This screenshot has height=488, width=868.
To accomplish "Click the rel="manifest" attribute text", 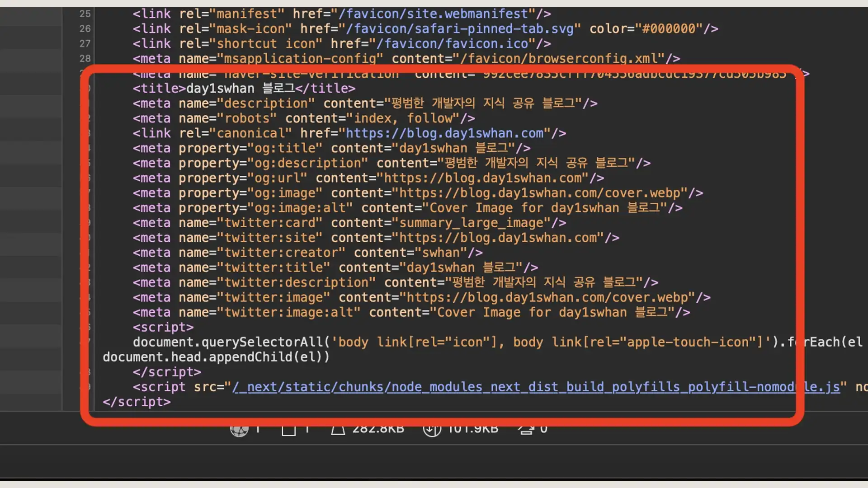I will pos(232,14).
